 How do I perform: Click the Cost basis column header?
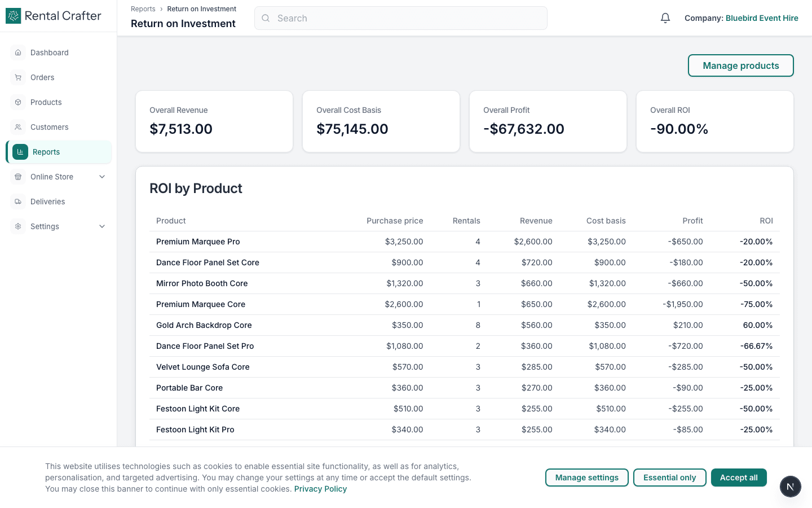pos(606,221)
